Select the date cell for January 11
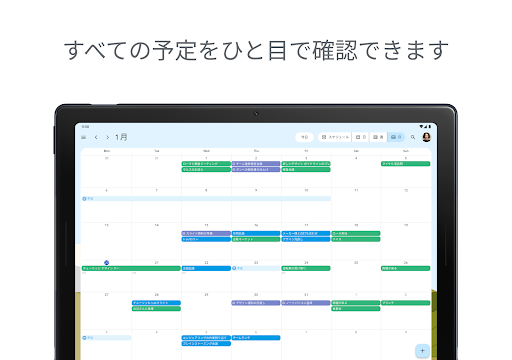 point(356,205)
